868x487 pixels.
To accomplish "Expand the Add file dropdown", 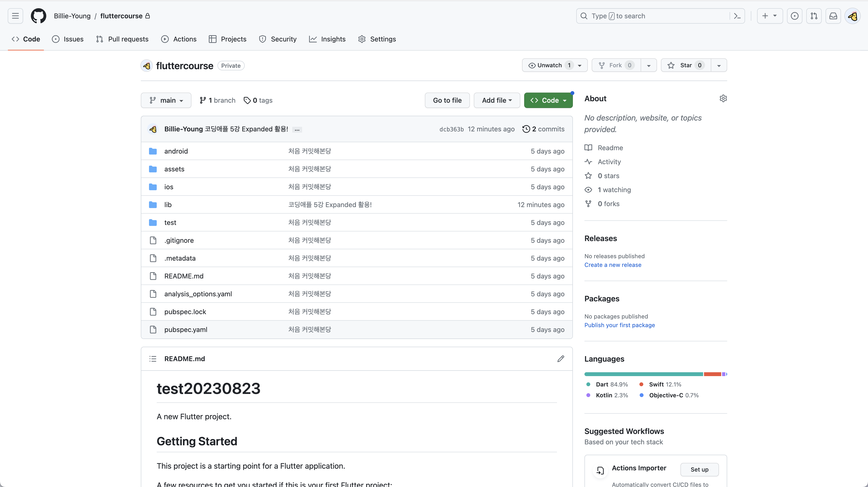I will pyautogui.click(x=497, y=101).
